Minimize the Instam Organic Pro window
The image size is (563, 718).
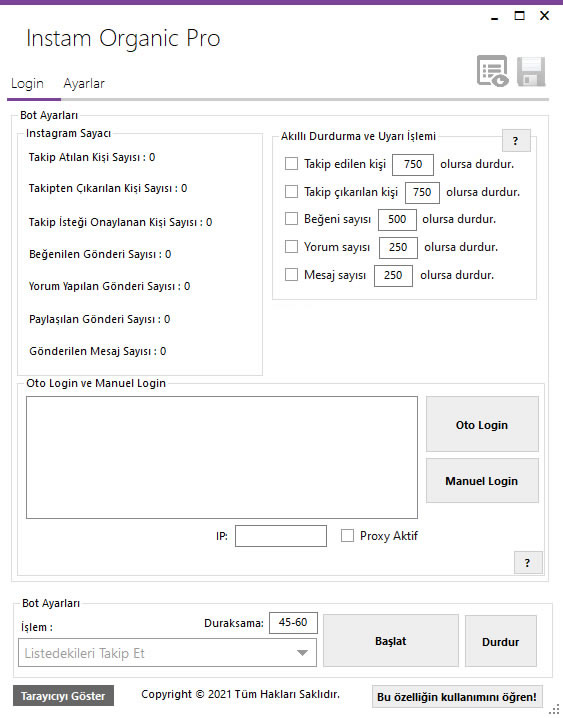click(x=494, y=17)
